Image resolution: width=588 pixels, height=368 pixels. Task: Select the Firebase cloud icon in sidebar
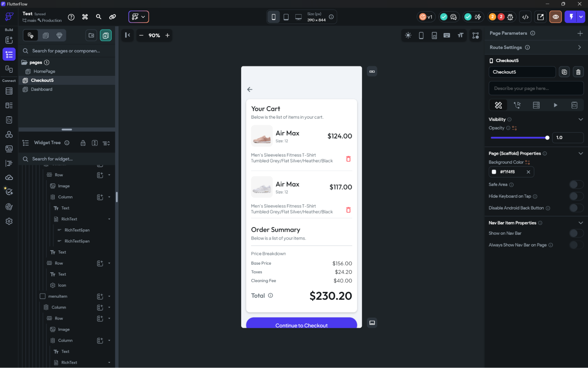click(9, 177)
